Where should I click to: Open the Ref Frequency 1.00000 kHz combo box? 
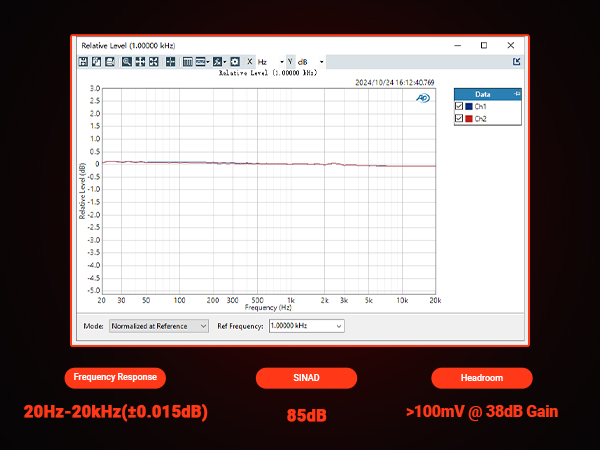coord(339,326)
